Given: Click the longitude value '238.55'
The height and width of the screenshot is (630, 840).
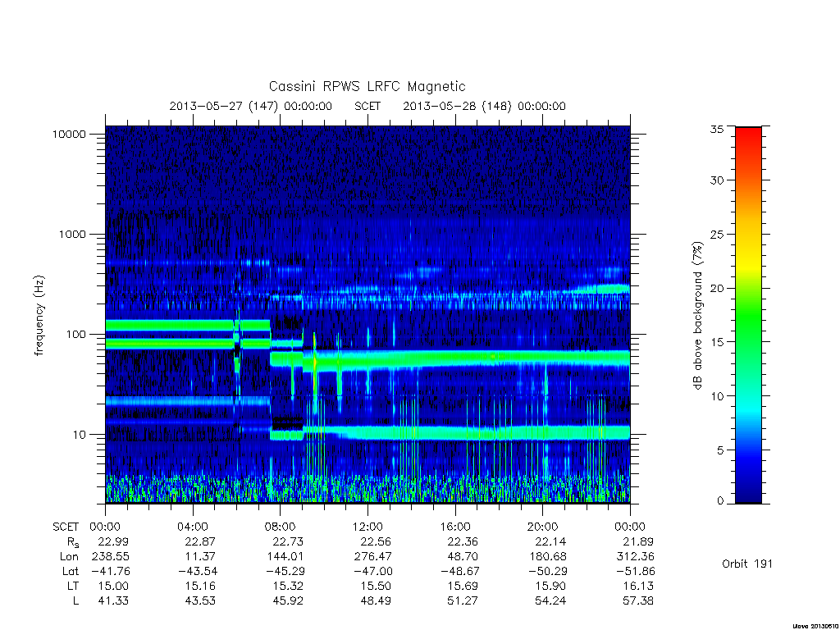Looking at the screenshot, I should pyautogui.click(x=111, y=557).
